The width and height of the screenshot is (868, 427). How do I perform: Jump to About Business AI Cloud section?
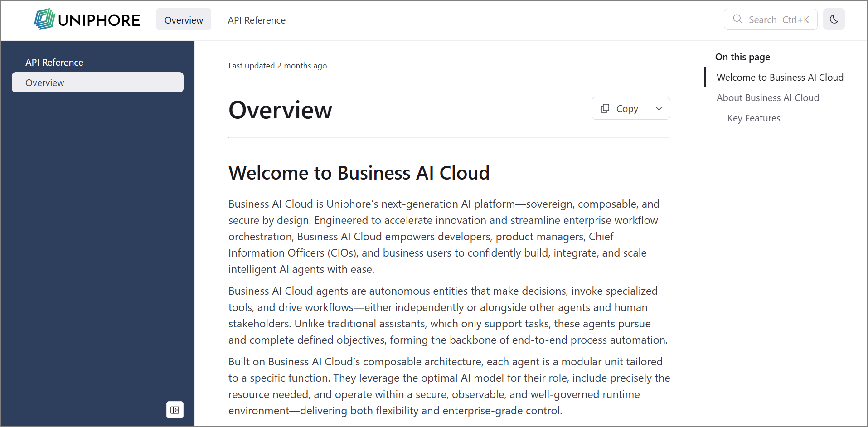click(767, 97)
